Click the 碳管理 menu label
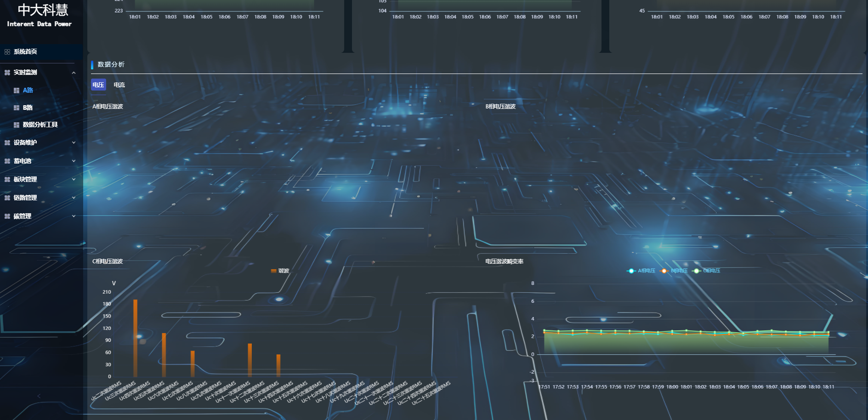The height and width of the screenshot is (420, 868). click(x=23, y=216)
